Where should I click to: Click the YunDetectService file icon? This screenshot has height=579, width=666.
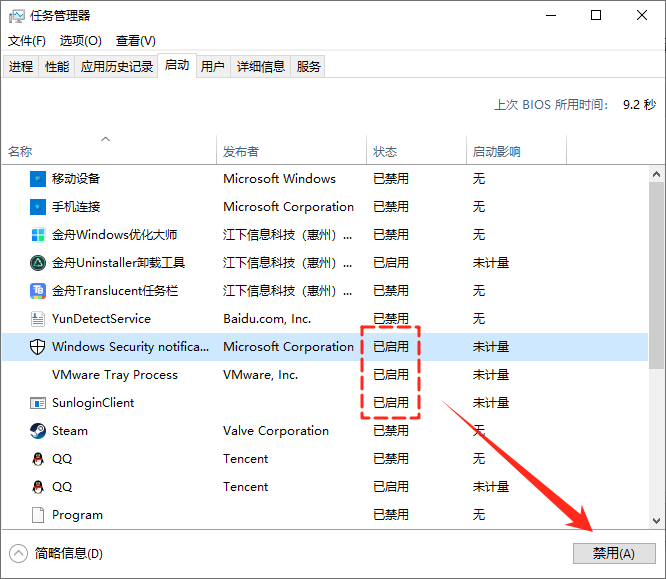37,319
